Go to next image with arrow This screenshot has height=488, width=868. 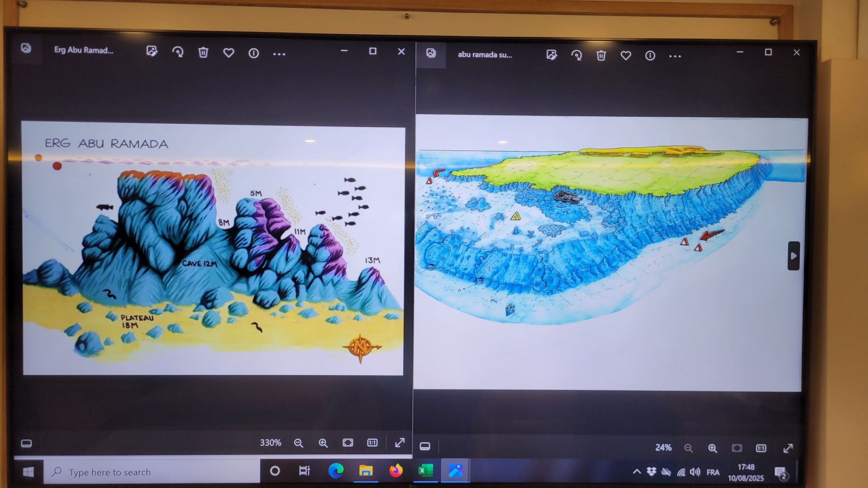click(793, 256)
